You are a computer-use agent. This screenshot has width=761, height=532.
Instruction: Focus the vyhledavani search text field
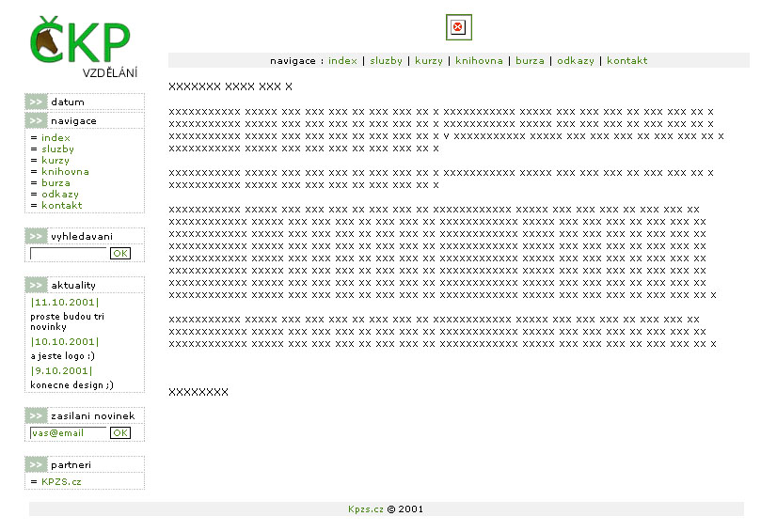tap(69, 254)
